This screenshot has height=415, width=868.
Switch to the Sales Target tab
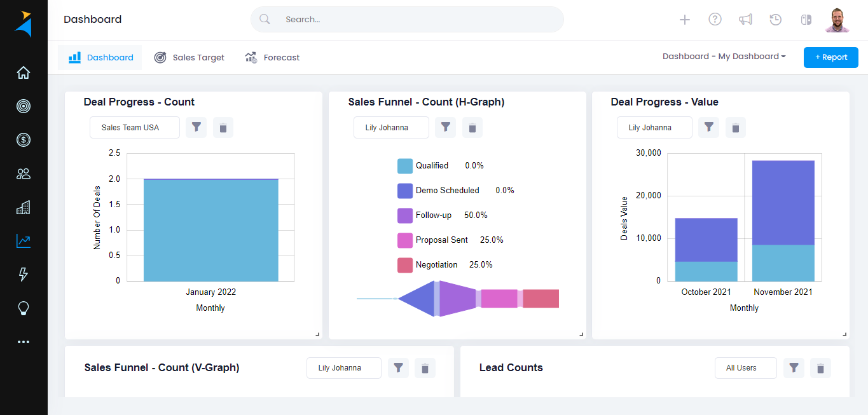click(x=189, y=57)
